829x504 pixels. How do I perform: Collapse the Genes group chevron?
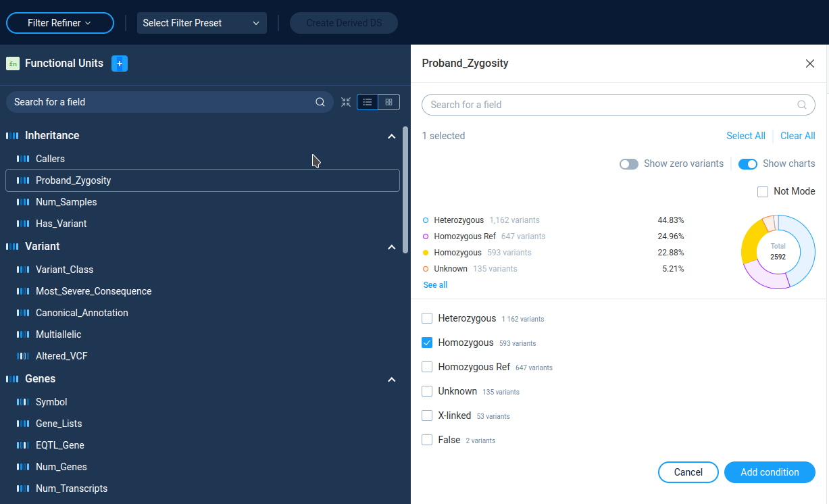pos(391,380)
